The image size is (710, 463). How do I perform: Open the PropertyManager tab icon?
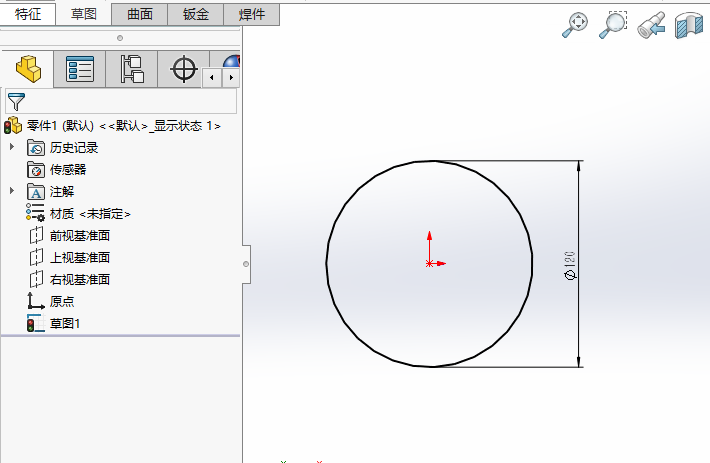(x=80, y=69)
